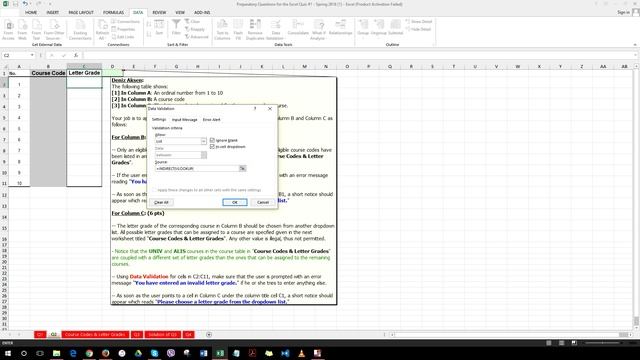Open Skype from the taskbar
Screen dimensions: 640x360
click(x=154, y=353)
